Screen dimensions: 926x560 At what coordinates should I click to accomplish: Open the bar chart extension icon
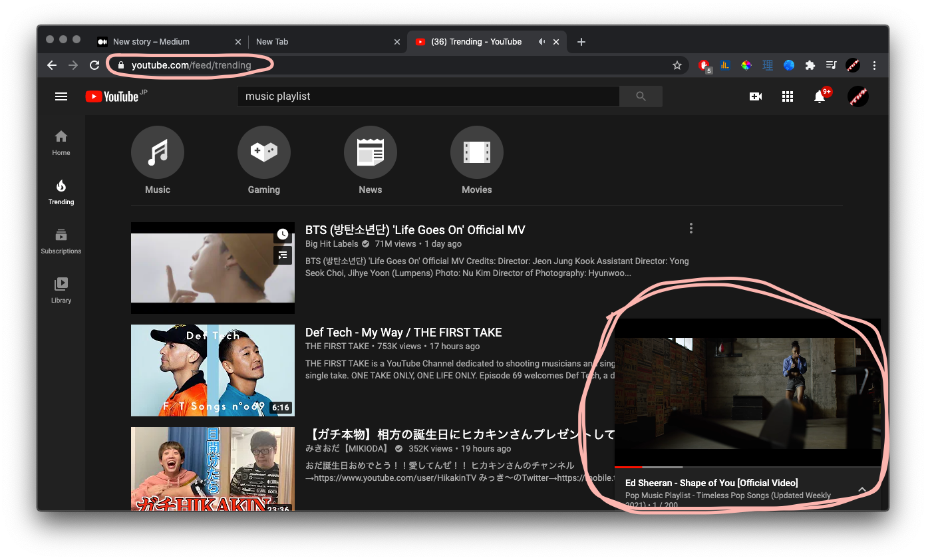[725, 65]
